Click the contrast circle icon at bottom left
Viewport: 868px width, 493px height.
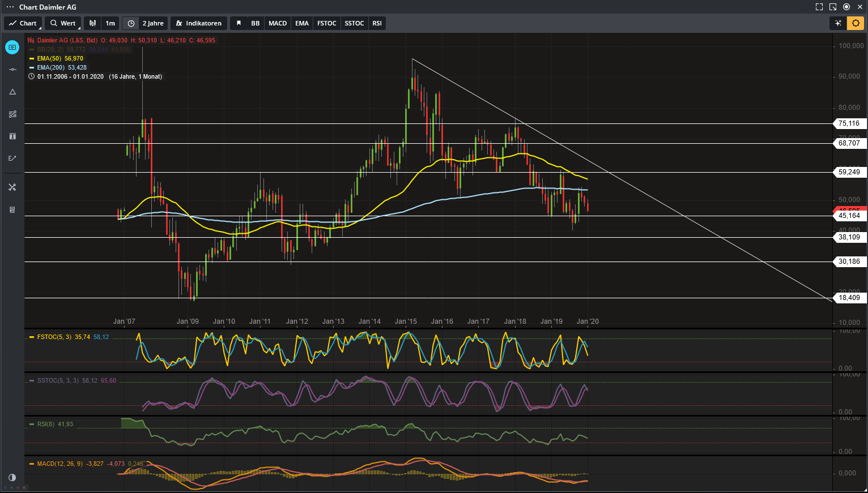12,477
